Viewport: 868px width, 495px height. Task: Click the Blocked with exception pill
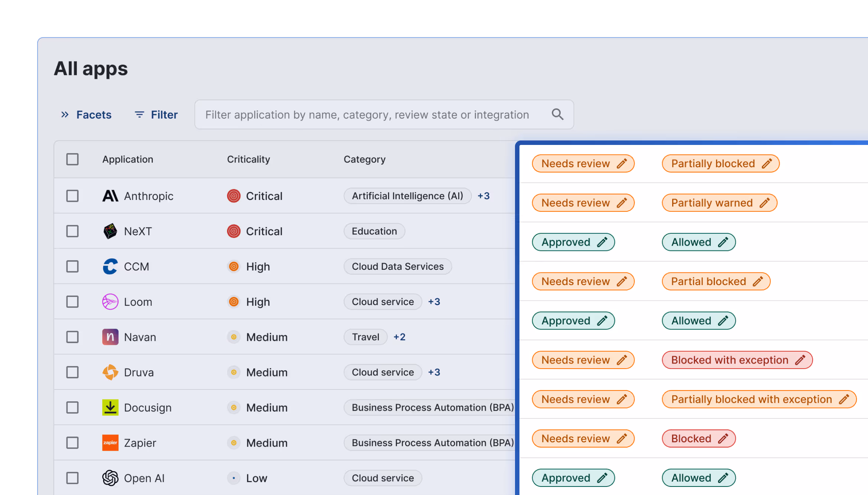[x=737, y=360]
